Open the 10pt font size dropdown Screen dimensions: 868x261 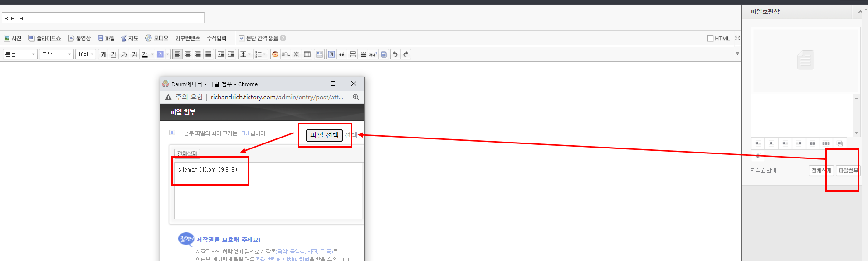pos(86,54)
